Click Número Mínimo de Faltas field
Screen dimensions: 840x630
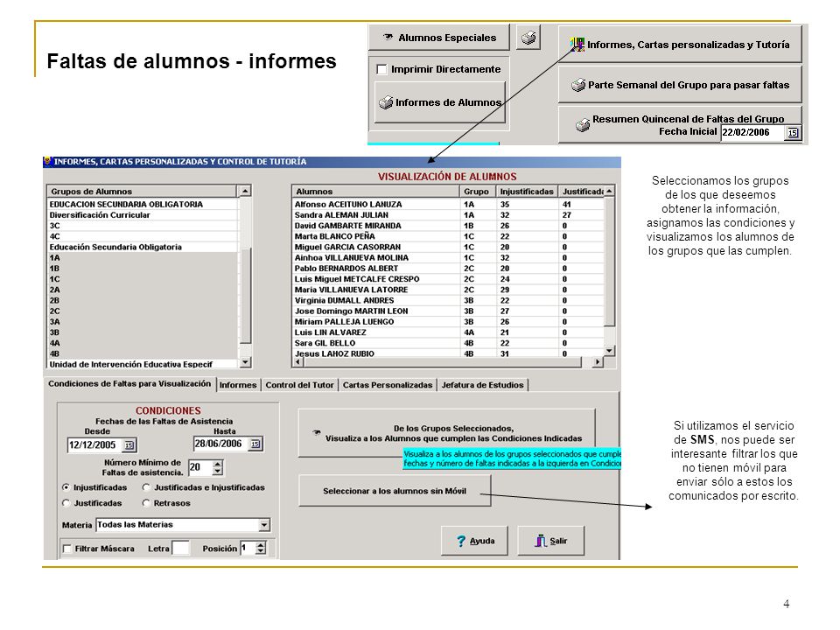[199, 467]
